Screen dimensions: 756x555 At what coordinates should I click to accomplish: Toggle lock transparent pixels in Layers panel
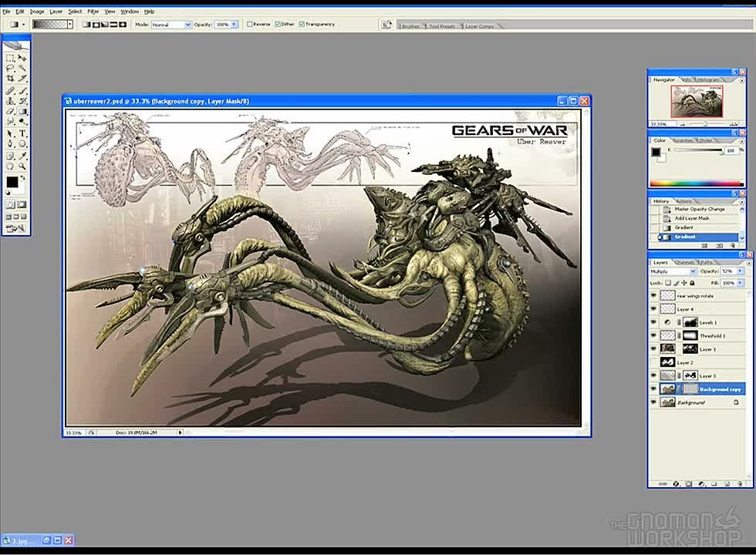[x=668, y=284]
